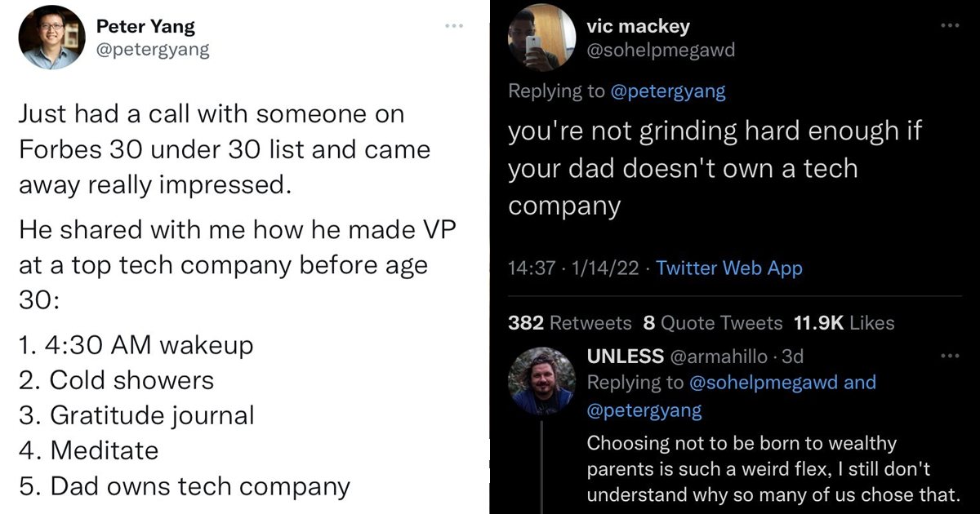View the 11.9K Likes list
The image size is (980, 514).
(x=844, y=323)
